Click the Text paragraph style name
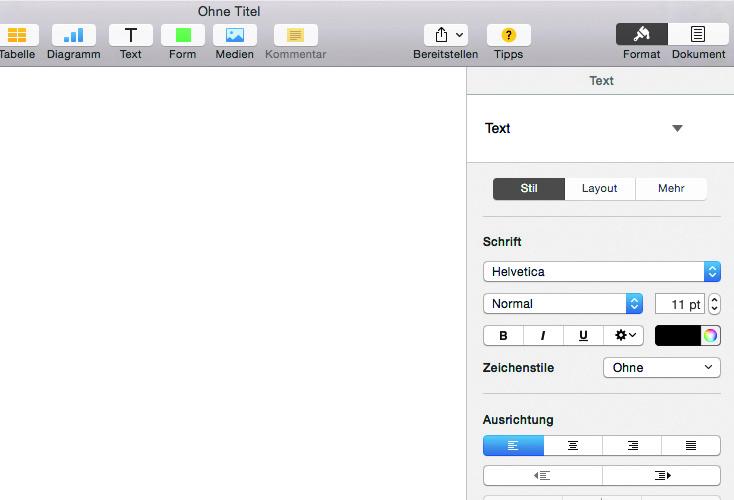The height and width of the screenshot is (500, 734). (498, 128)
